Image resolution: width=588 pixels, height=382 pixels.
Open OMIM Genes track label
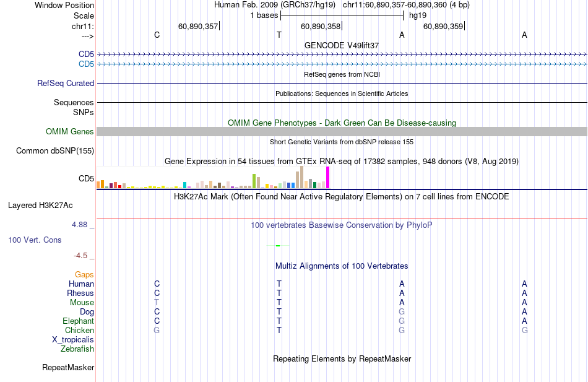pos(70,132)
